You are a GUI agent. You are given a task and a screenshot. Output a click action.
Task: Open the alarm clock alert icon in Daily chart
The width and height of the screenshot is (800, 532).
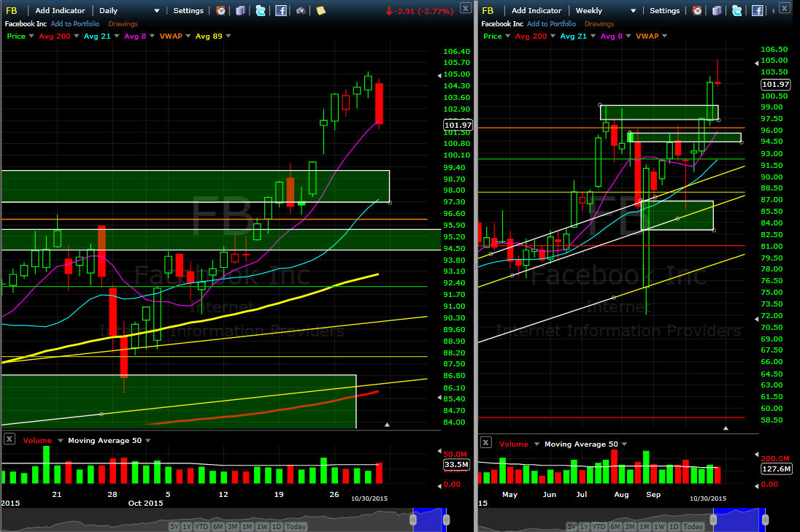coord(221,10)
